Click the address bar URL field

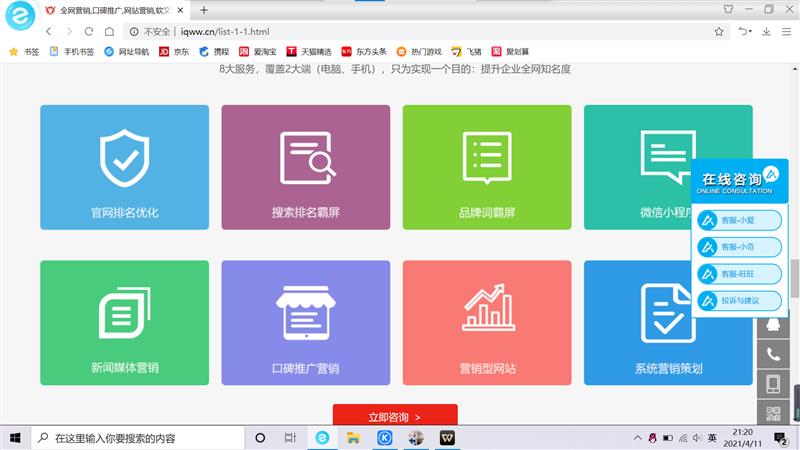click(x=400, y=32)
